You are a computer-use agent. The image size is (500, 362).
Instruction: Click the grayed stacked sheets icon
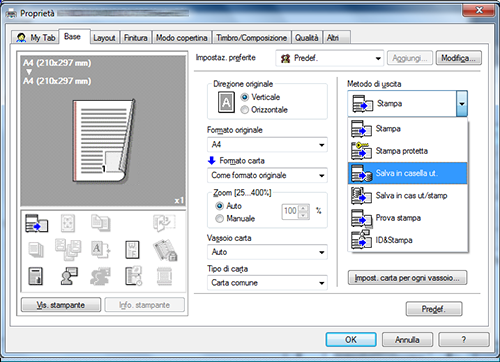point(36,250)
